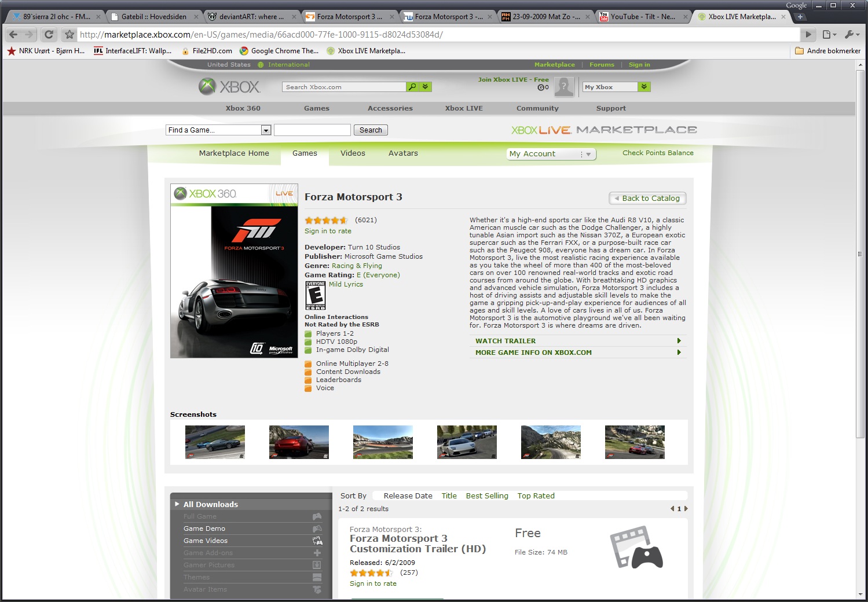Open the last screenshot thumbnail
This screenshot has height=602, width=868.
coord(635,442)
